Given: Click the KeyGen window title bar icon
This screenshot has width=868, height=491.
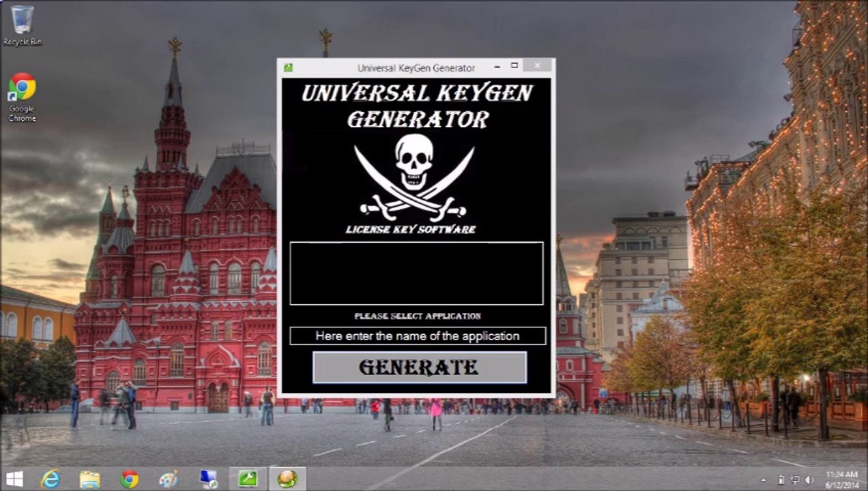Looking at the screenshot, I should point(289,68).
